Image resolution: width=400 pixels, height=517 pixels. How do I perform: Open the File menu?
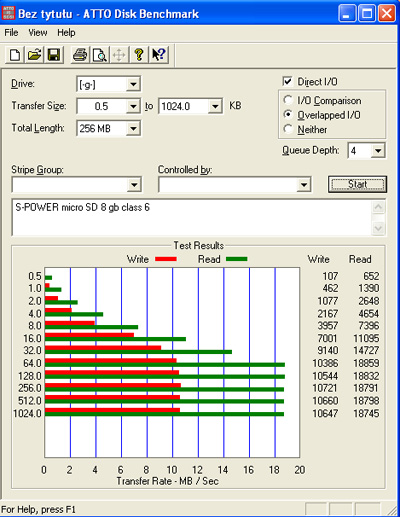click(11, 33)
